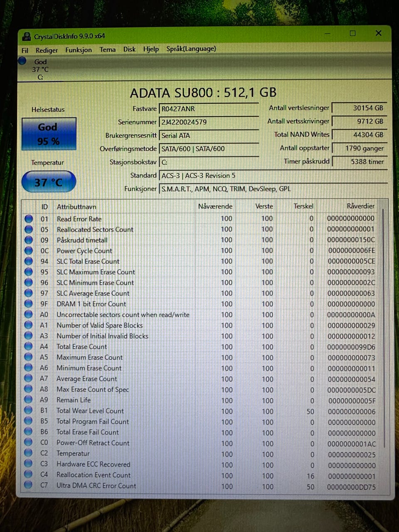This screenshot has width=399, height=532.
Task: Click the blue disk status orb in drive bar
Action: pos(22,61)
